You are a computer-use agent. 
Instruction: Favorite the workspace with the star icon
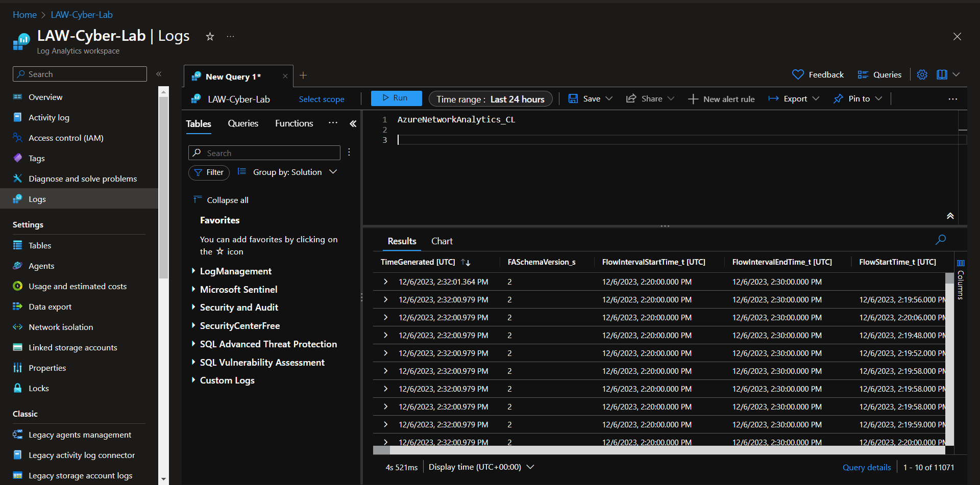[210, 36]
